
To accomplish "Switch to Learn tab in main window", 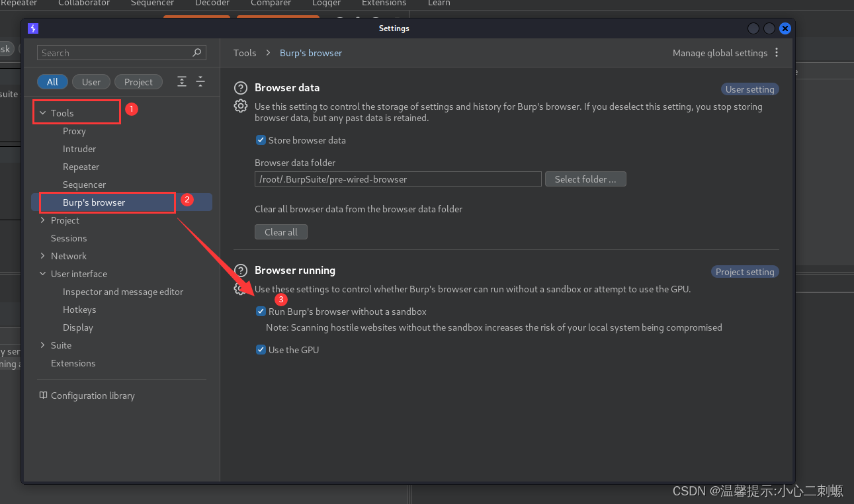I will (439, 3).
